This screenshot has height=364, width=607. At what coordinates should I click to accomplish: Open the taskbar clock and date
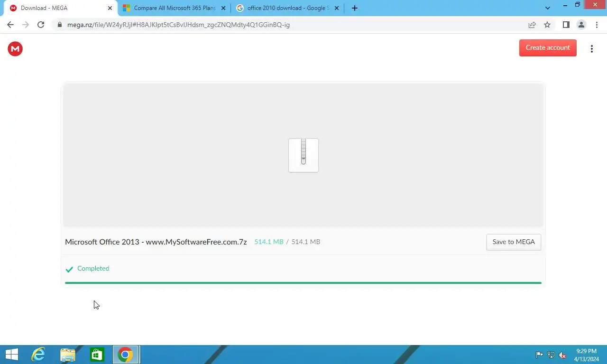pyautogui.click(x=586, y=355)
